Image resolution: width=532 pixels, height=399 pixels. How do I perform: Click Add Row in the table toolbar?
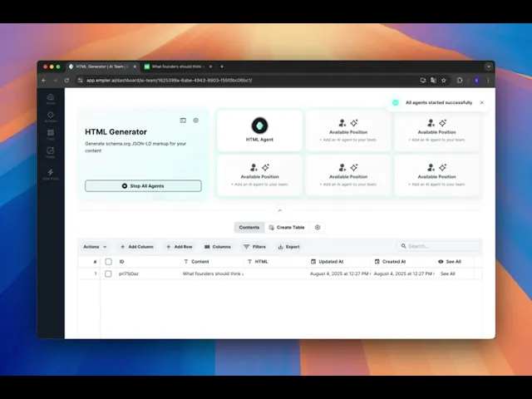(x=180, y=247)
